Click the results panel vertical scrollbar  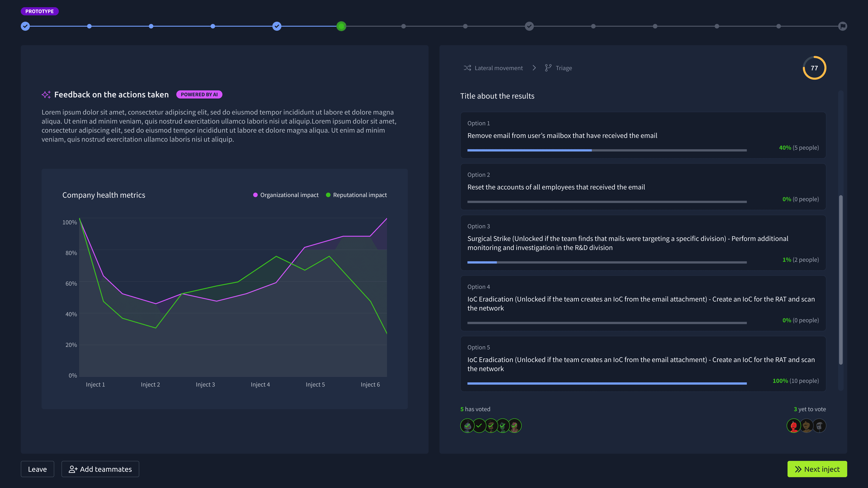point(841,280)
